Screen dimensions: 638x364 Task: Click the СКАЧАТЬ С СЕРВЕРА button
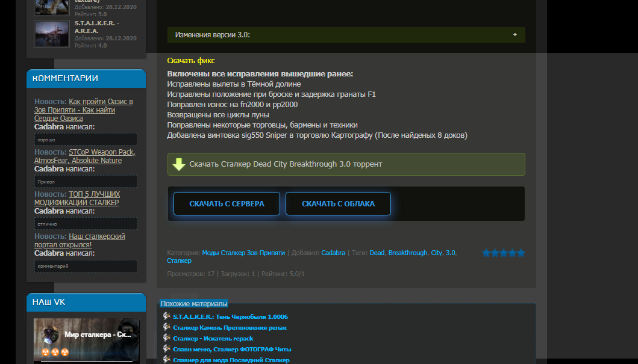click(x=227, y=203)
